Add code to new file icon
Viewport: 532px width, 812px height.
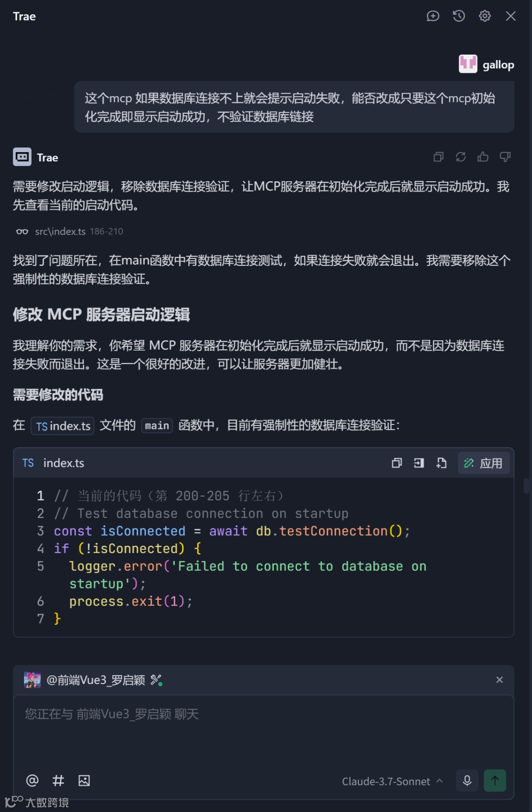(441, 463)
